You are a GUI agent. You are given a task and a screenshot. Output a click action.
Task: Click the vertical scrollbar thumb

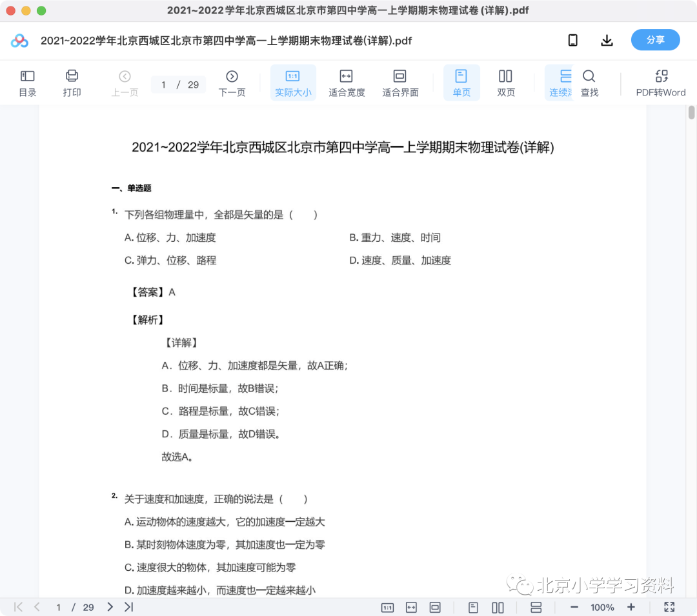[691, 112]
